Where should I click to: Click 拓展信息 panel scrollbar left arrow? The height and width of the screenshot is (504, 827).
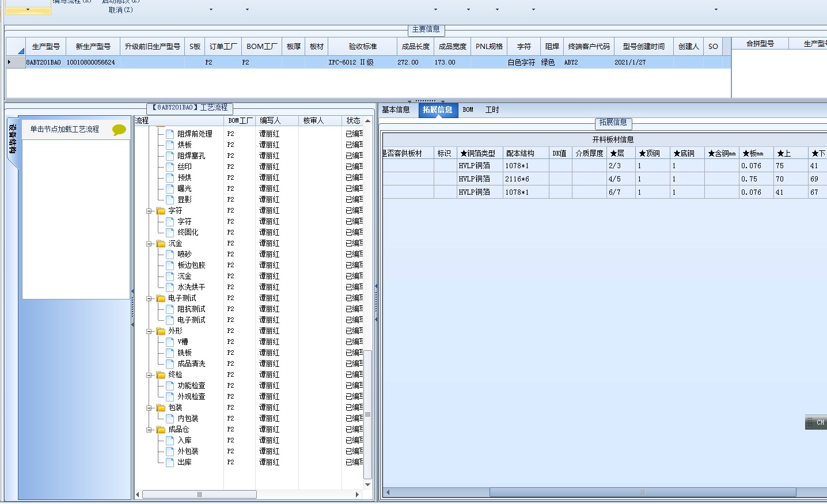tap(388, 492)
